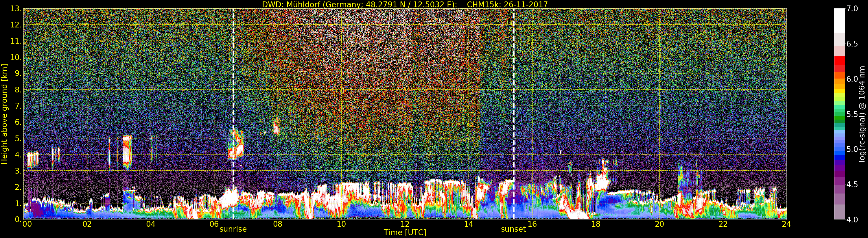Click the '04' time axis tick label
This screenshot has height=238, width=868.
point(151,224)
